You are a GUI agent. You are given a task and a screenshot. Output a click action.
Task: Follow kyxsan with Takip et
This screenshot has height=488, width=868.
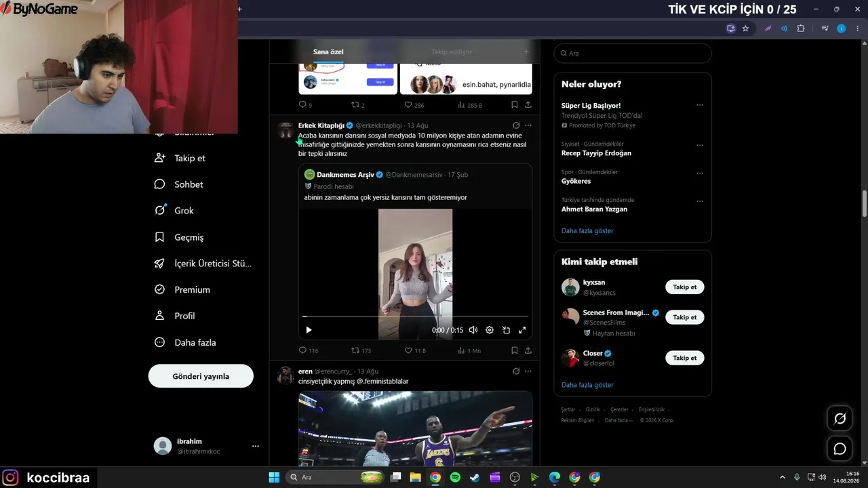(x=685, y=287)
